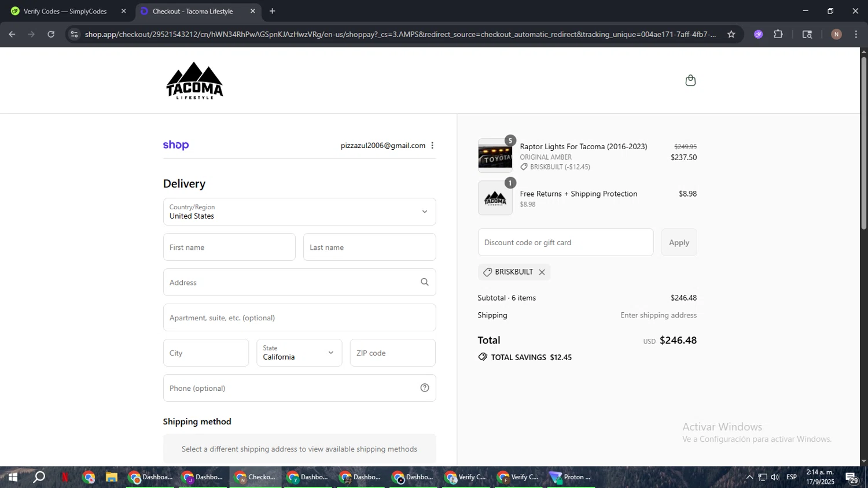The height and width of the screenshot is (488, 868).
Task: Open the Windows Start menu
Action: pos(12,477)
